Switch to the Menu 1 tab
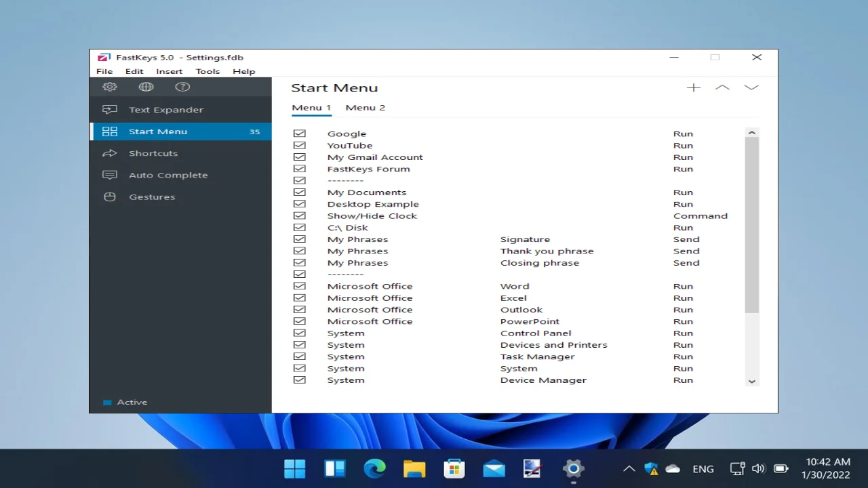 point(311,108)
